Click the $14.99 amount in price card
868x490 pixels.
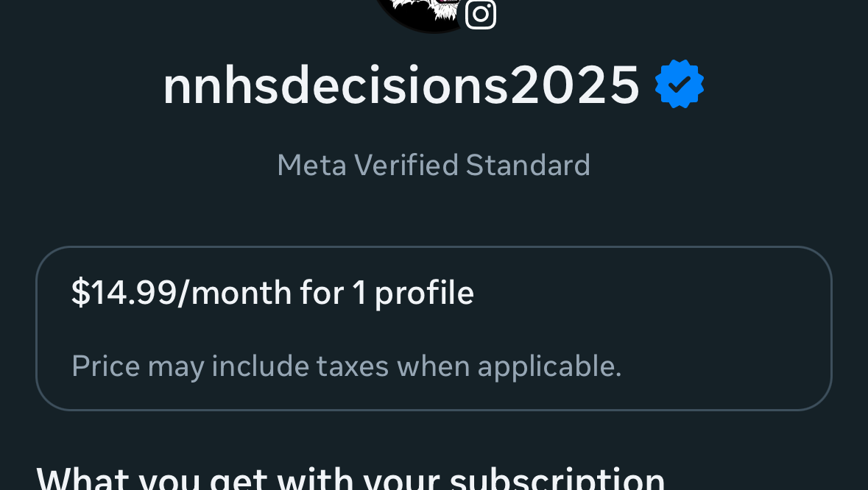pyautogui.click(x=124, y=293)
